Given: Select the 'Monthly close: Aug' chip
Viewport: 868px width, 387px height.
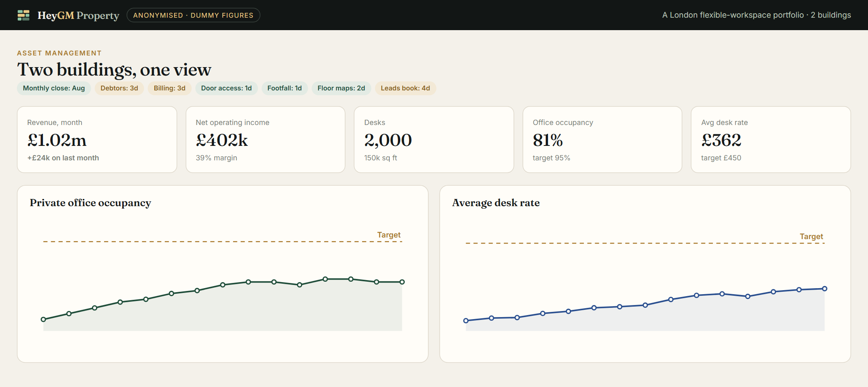Looking at the screenshot, I should [54, 88].
